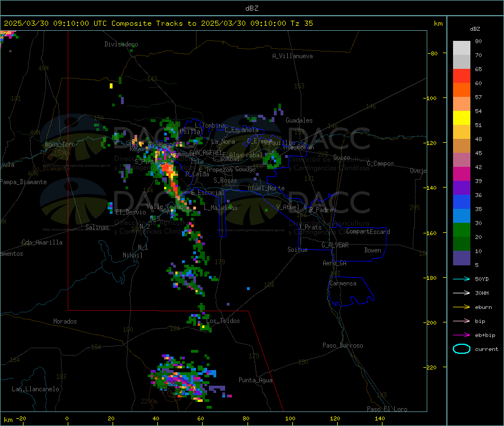Click the Lag.Llancanelo map label
504x426 pixels.
pyautogui.click(x=35, y=390)
